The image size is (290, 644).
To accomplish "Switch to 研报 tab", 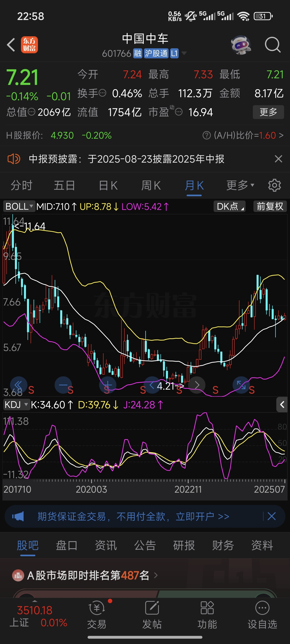I will [184, 545].
